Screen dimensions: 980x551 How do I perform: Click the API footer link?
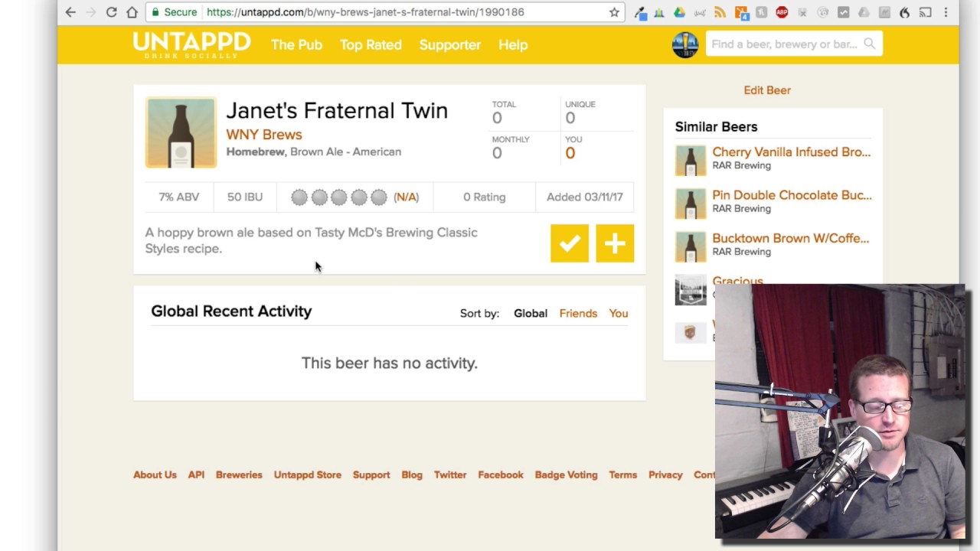tap(196, 474)
